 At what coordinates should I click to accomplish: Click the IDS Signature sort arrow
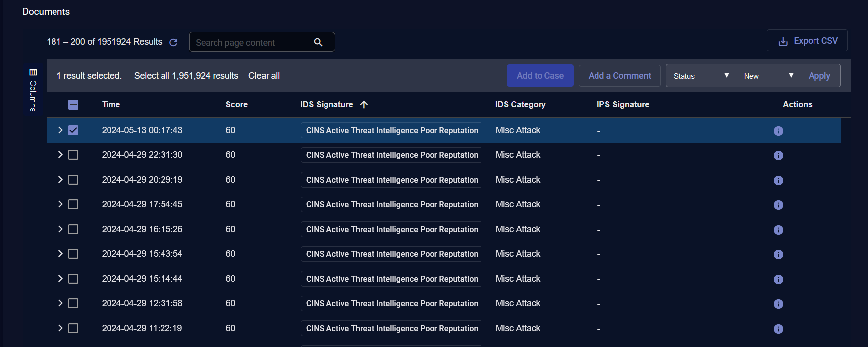364,105
